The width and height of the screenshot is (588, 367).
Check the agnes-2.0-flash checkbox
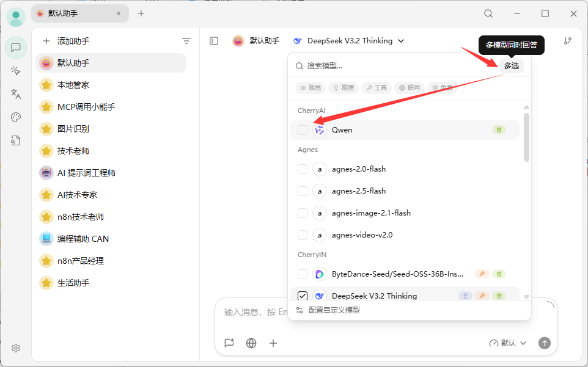303,169
